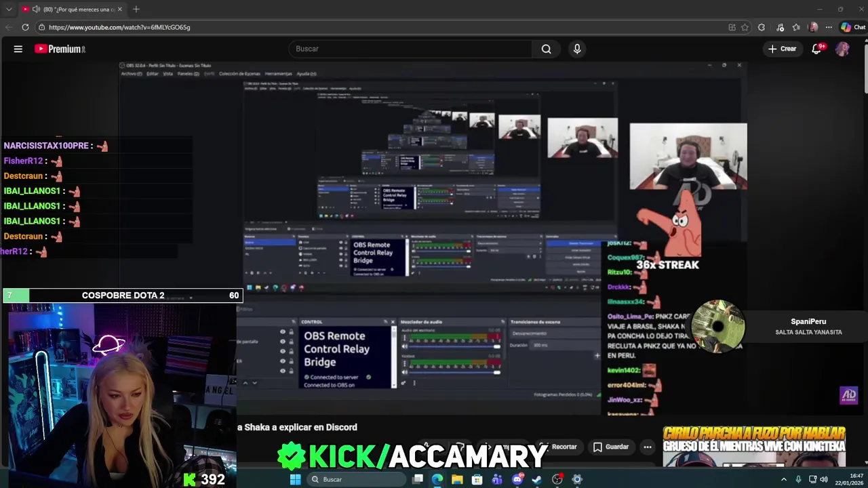
Task: Click the browser address bar URL
Action: point(119,27)
